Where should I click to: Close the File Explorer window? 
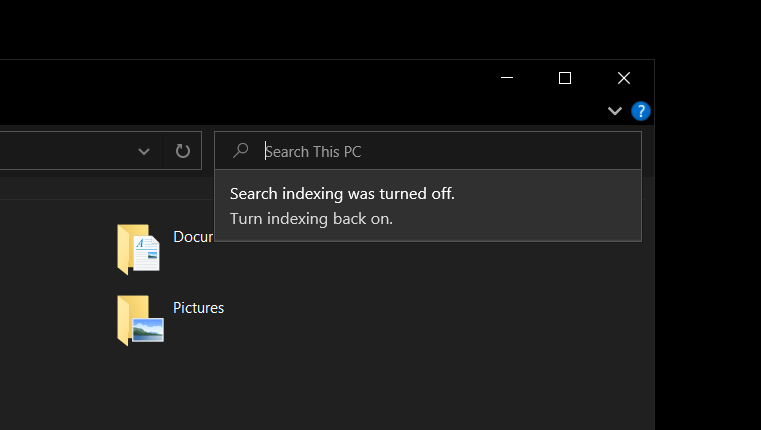(624, 78)
